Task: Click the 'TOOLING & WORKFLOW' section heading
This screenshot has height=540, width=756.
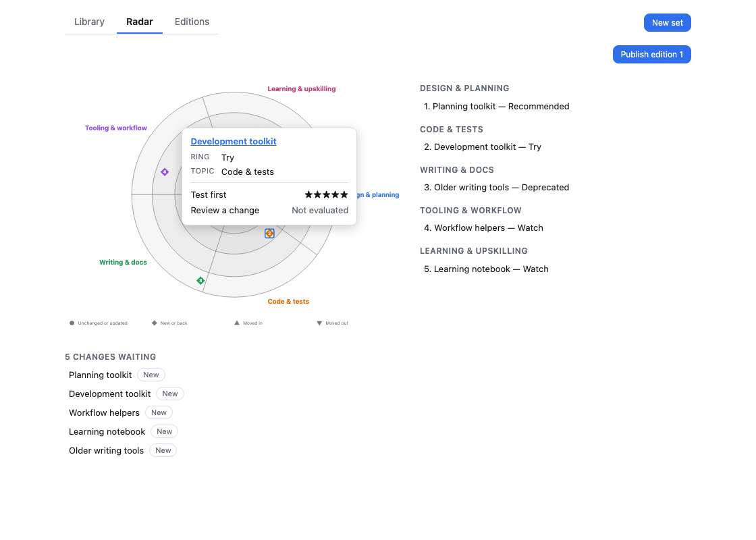Action: click(x=470, y=210)
